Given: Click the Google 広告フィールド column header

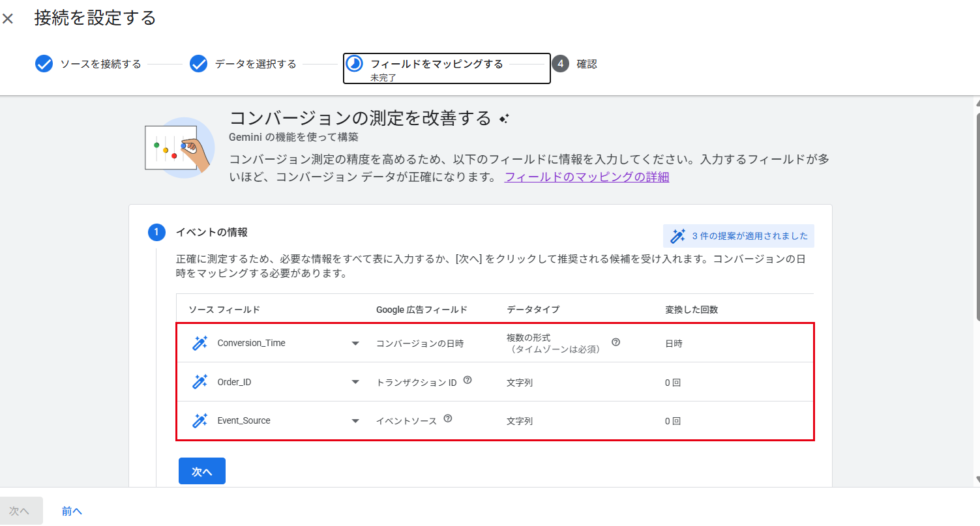Looking at the screenshot, I should pos(422,310).
